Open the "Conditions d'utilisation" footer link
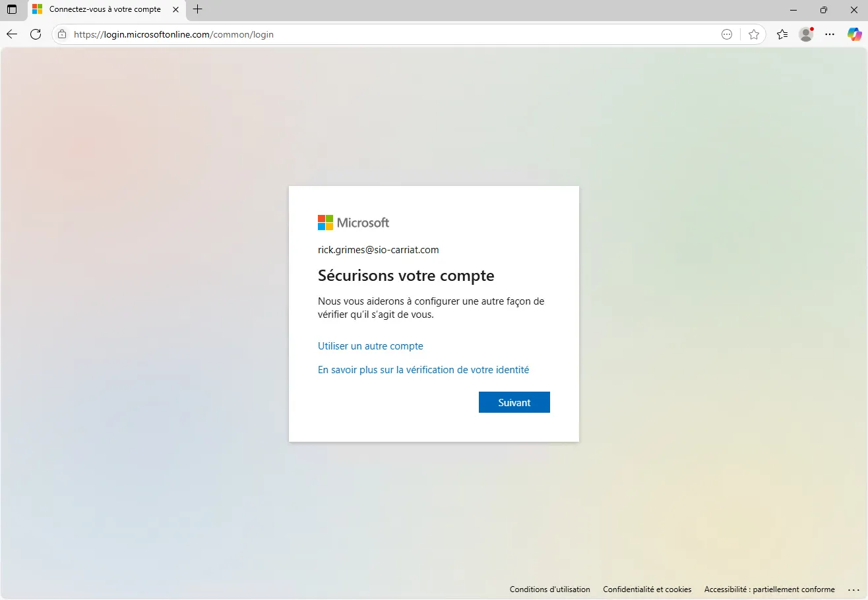The width and height of the screenshot is (868, 600). [549, 589]
